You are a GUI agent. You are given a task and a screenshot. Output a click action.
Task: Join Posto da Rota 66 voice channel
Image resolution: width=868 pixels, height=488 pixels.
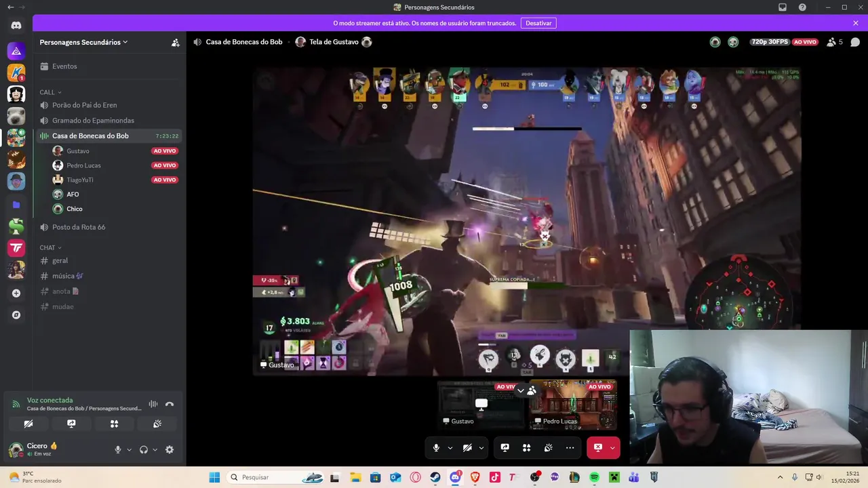[x=108, y=227]
